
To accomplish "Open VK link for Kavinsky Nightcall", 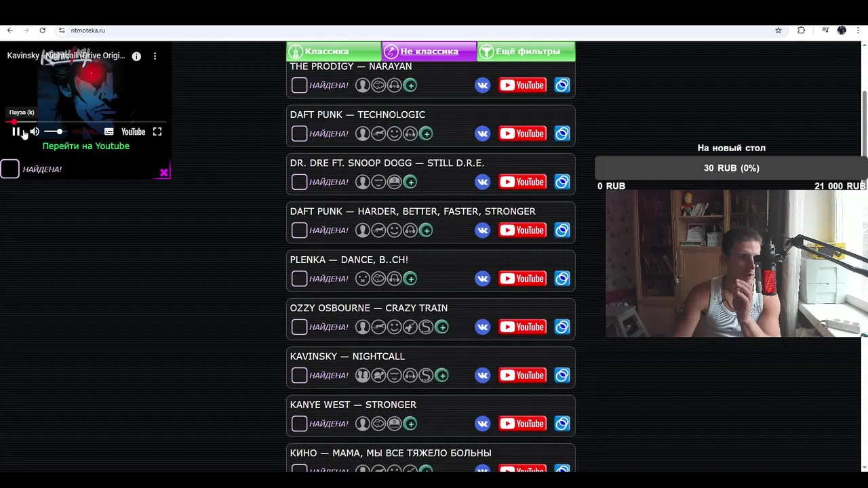I will coord(482,375).
